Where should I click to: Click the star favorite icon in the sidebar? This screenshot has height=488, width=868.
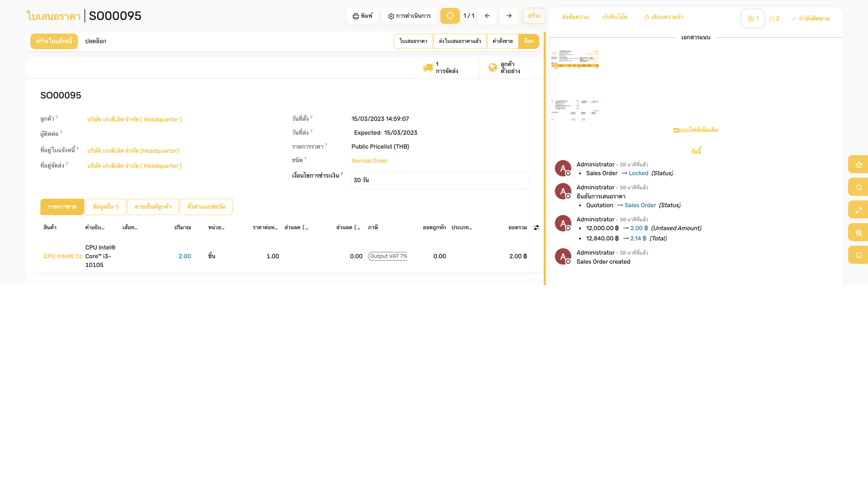click(x=858, y=164)
